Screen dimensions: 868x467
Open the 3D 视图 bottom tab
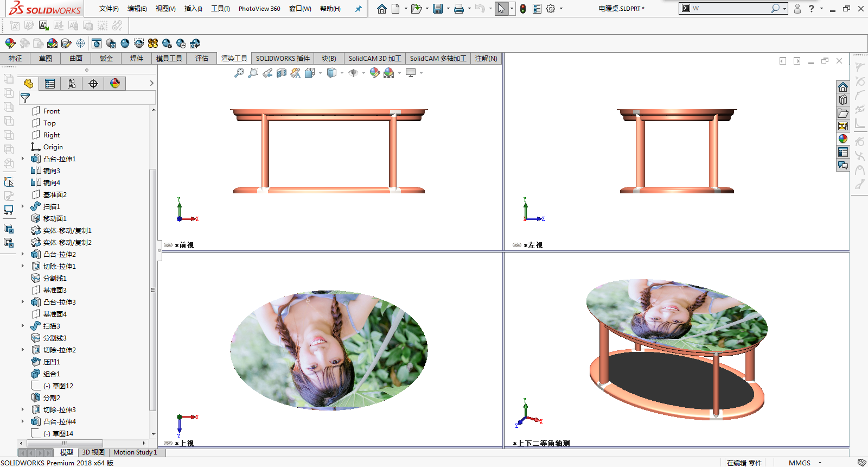click(93, 452)
